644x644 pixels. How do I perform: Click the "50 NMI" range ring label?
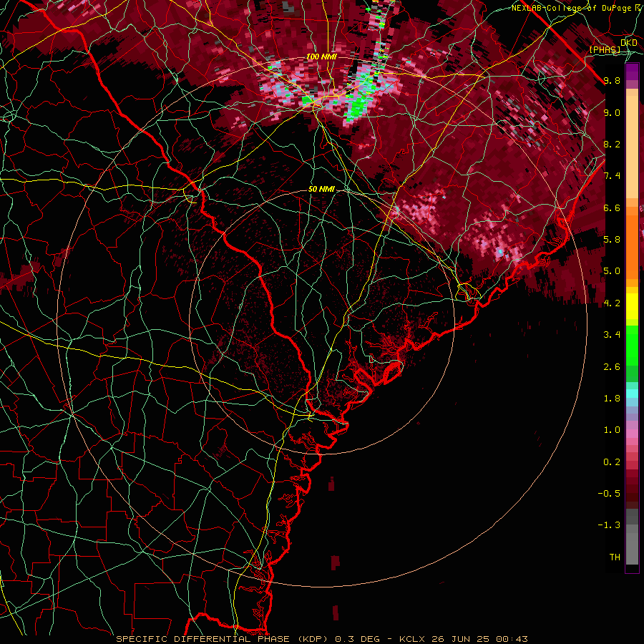pyautogui.click(x=321, y=190)
